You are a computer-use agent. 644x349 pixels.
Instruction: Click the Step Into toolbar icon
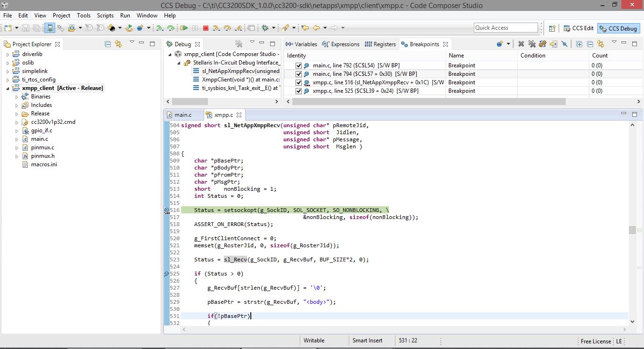coord(217,28)
